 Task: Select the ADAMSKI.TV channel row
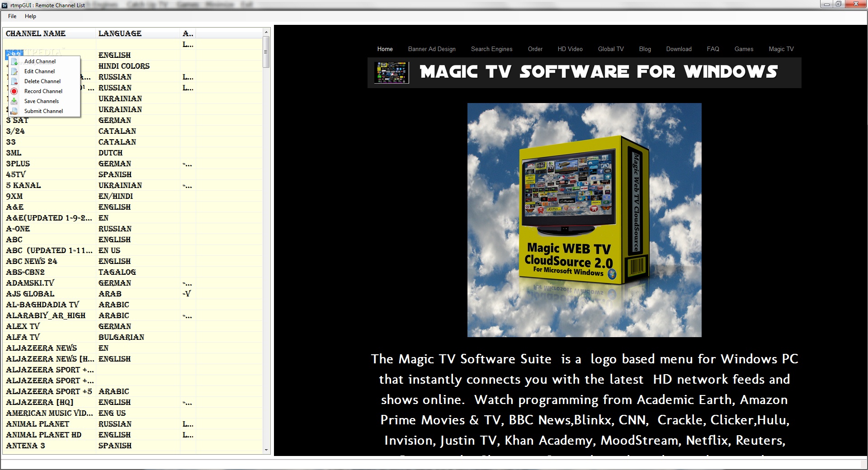click(133, 283)
